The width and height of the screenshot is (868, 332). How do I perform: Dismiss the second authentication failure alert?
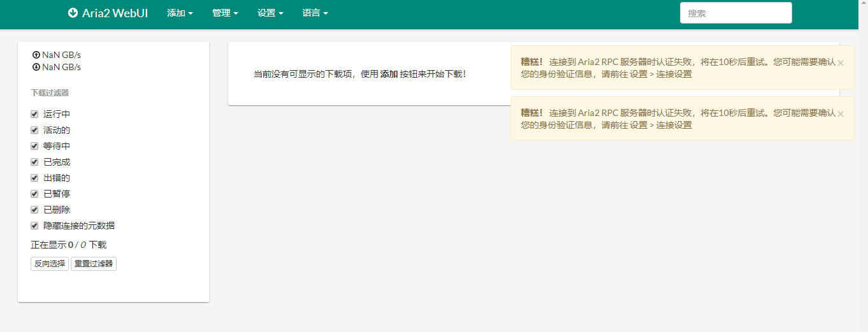pyautogui.click(x=841, y=113)
